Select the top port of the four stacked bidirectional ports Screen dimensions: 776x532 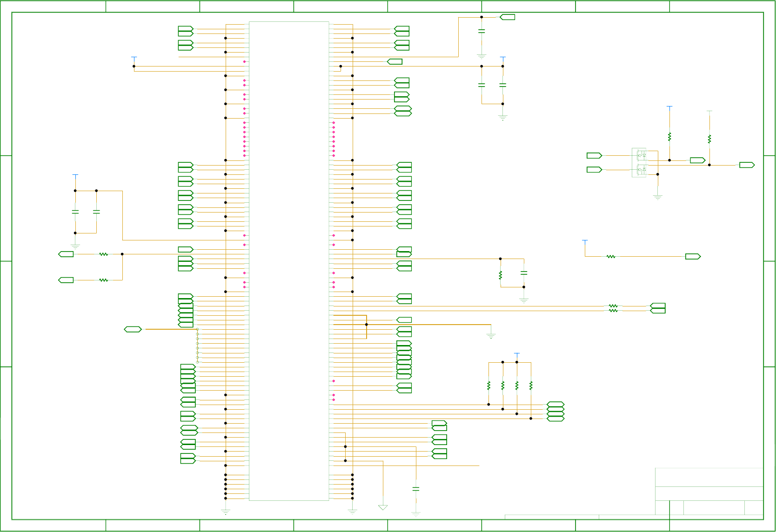click(555, 405)
